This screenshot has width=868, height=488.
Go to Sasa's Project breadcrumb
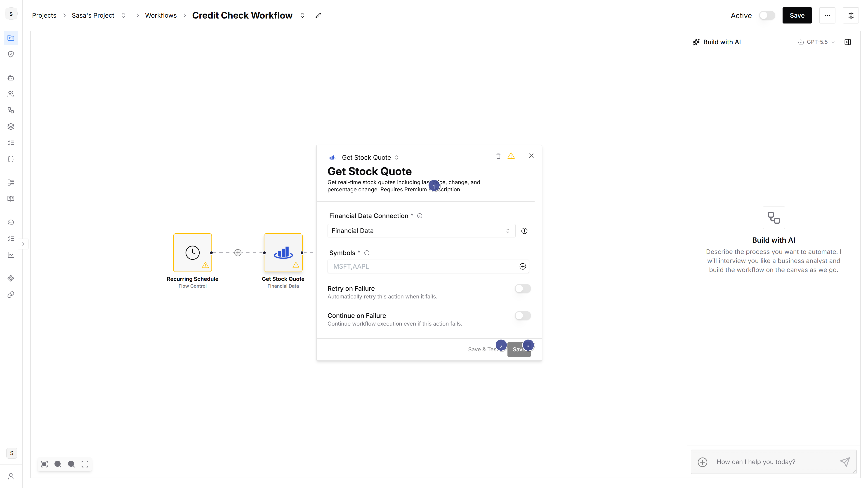coord(93,16)
